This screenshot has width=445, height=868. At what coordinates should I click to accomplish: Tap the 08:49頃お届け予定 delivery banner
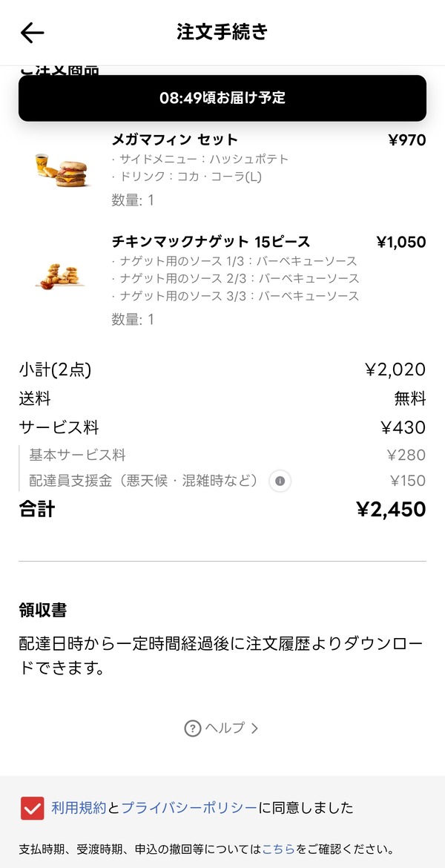222,98
